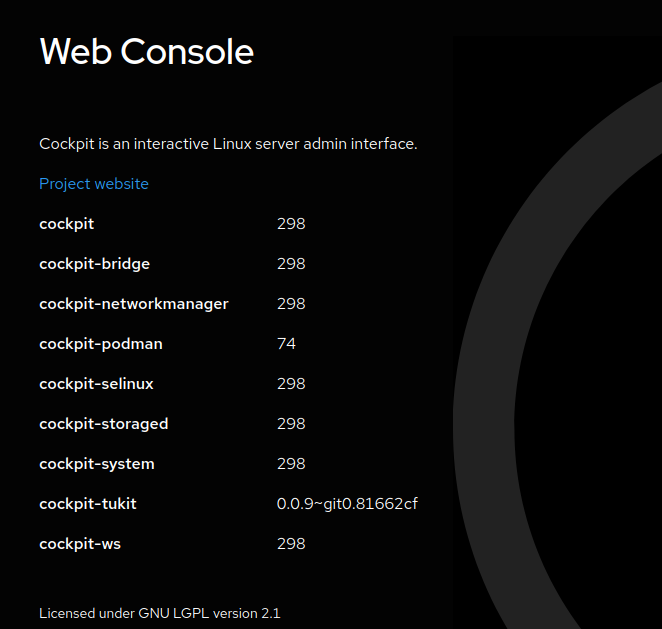Click the GNU LGPL version 2.1 license text
The image size is (662, 629).
(160, 613)
